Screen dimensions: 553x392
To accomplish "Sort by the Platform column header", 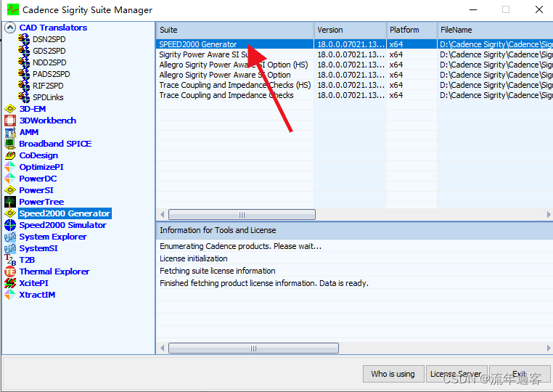I will [412, 30].
